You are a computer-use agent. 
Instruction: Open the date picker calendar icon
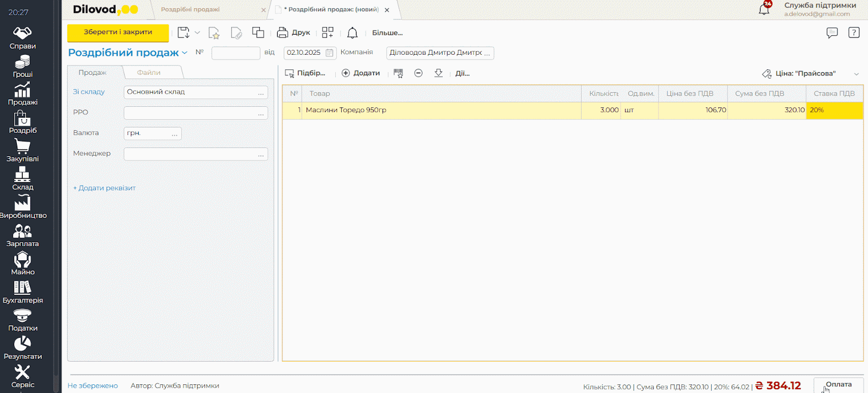point(329,53)
